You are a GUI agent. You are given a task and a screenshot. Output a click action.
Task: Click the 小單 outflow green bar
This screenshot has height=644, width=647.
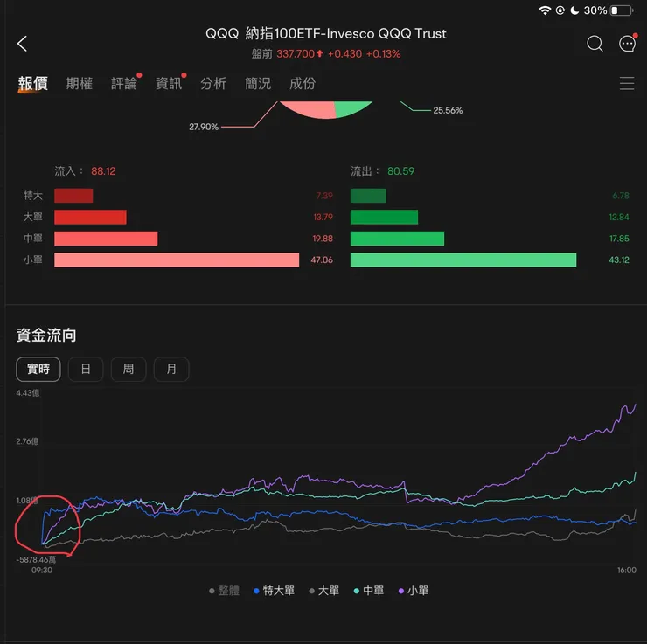tap(463, 260)
